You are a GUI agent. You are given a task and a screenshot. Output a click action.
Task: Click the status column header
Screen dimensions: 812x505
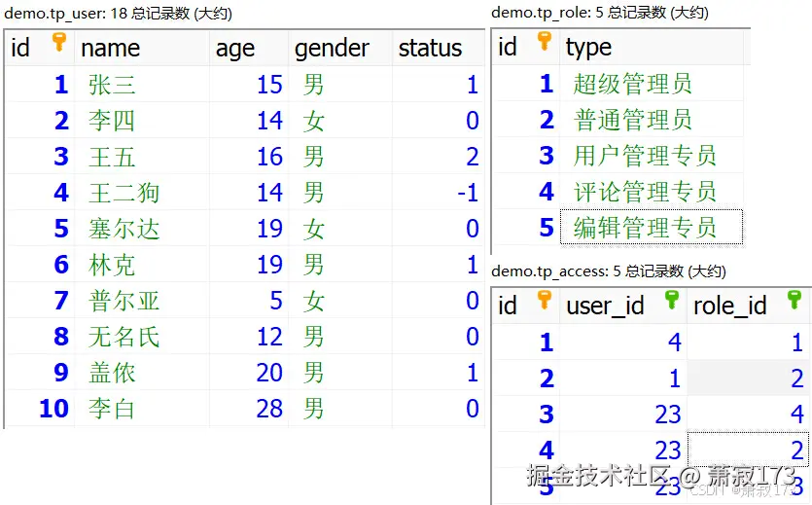[439, 49]
